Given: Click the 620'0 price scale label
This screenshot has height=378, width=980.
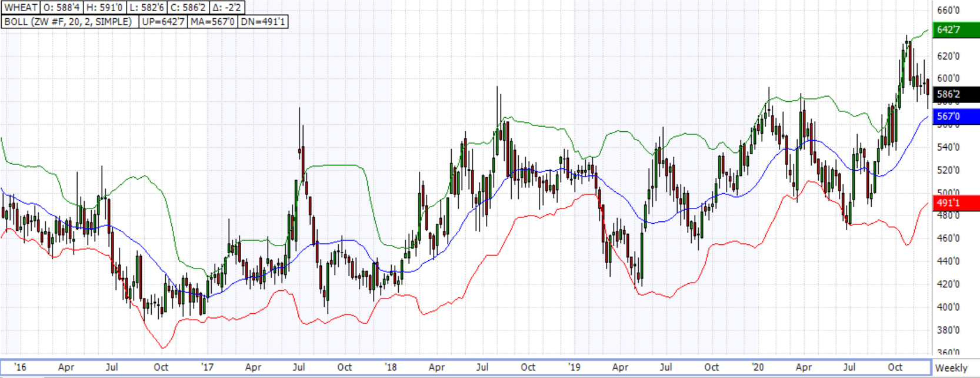Looking at the screenshot, I should coord(948,56).
